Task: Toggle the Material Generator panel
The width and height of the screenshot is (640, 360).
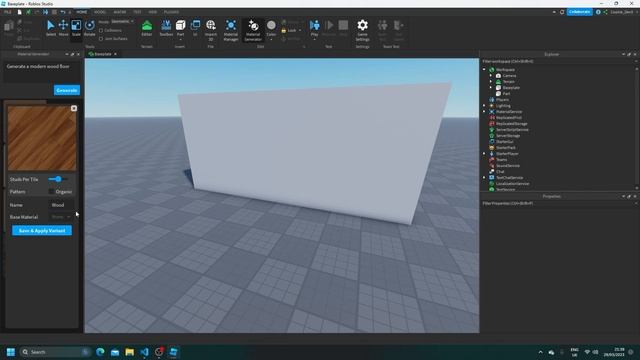Action: (253, 30)
